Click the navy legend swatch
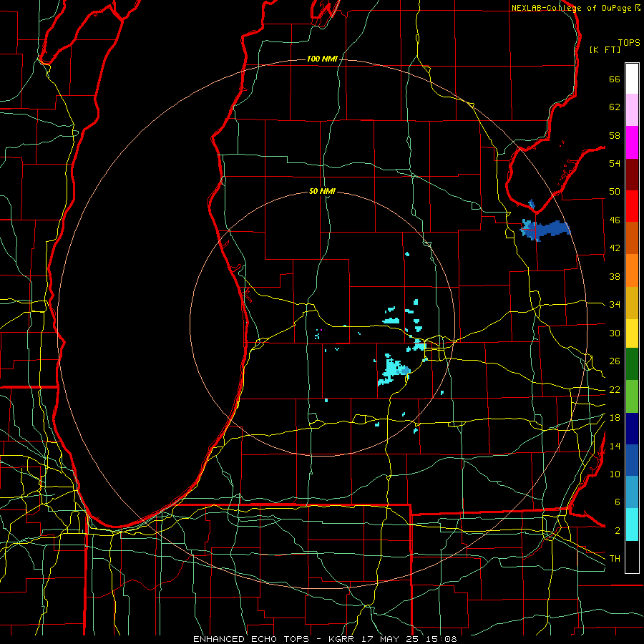Viewport: 644px width, 644px height. click(x=632, y=429)
